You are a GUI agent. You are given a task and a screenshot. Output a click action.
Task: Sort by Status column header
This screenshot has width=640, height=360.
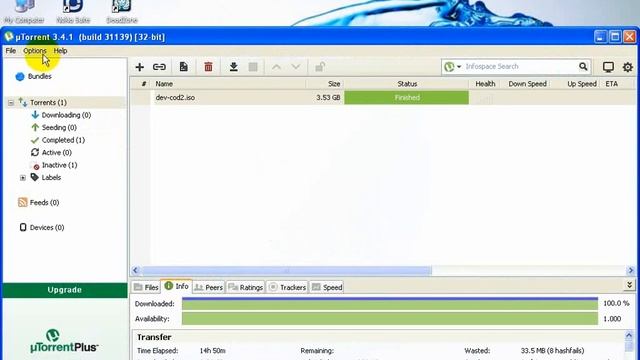coord(407,84)
